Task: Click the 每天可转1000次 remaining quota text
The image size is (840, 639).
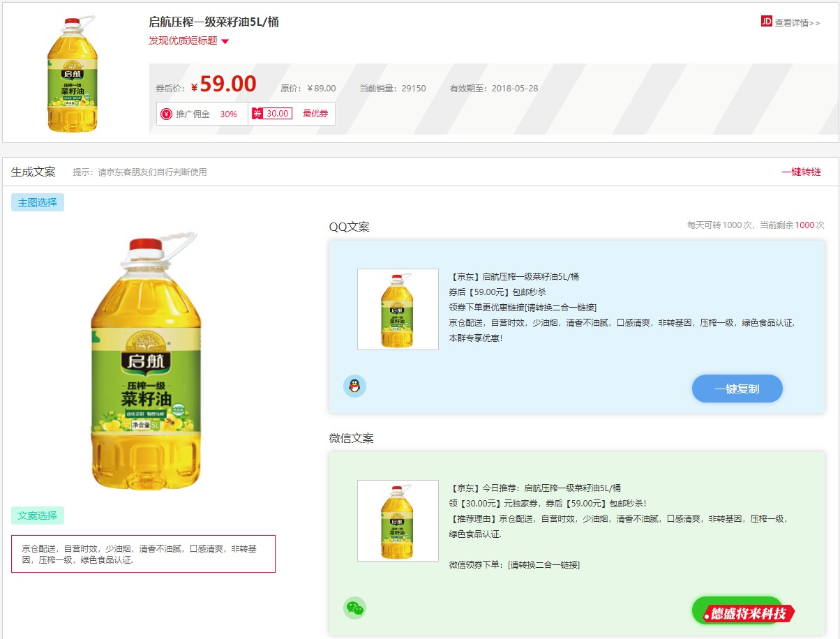Action: pos(756,225)
